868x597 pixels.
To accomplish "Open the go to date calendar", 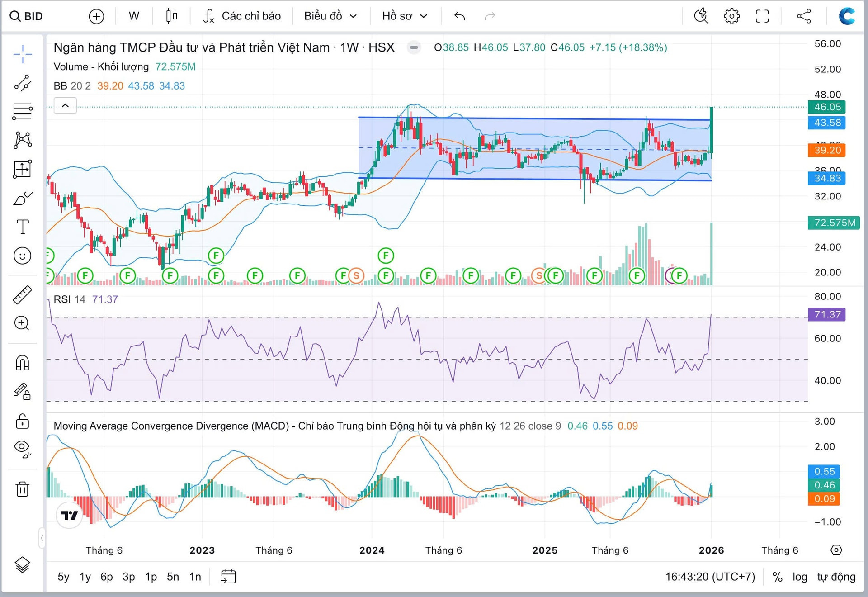I will tap(228, 577).
